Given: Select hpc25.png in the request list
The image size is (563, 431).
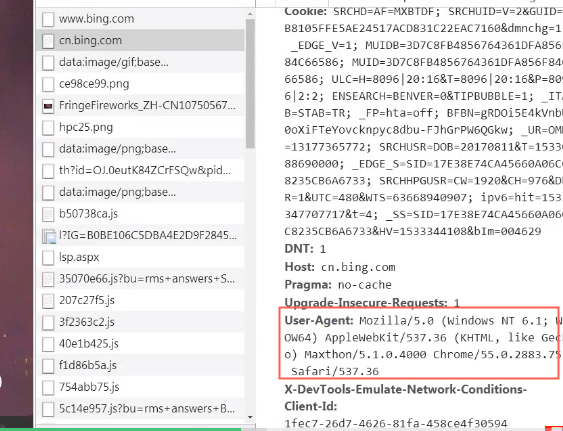Looking at the screenshot, I should [140, 127].
